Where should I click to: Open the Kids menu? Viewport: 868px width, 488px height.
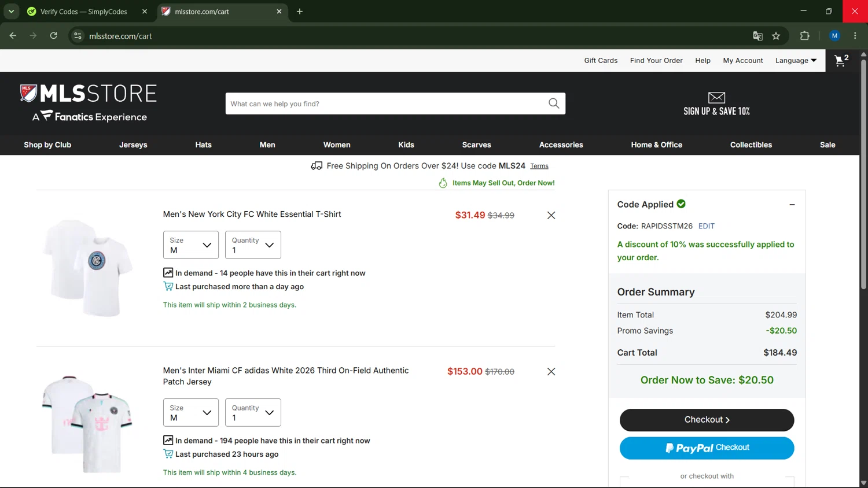tap(406, 145)
